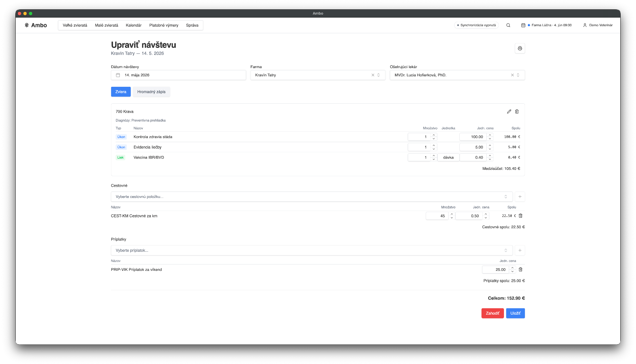Open the Farma dropdown chevrons

pyautogui.click(x=379, y=75)
